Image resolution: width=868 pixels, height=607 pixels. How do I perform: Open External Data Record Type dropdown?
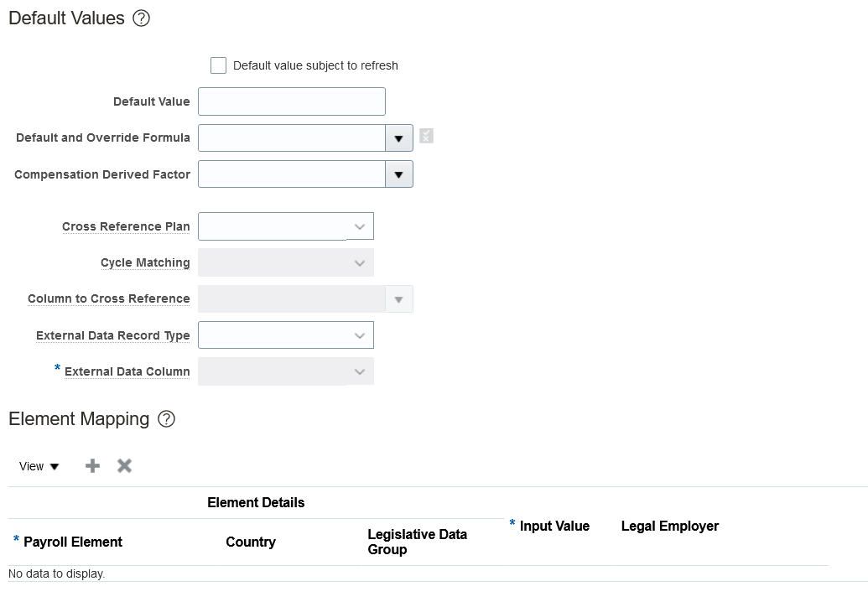360,335
